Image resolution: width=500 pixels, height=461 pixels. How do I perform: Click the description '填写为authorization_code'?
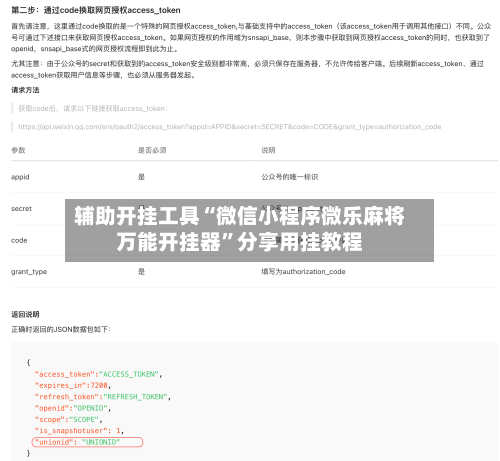303,272
